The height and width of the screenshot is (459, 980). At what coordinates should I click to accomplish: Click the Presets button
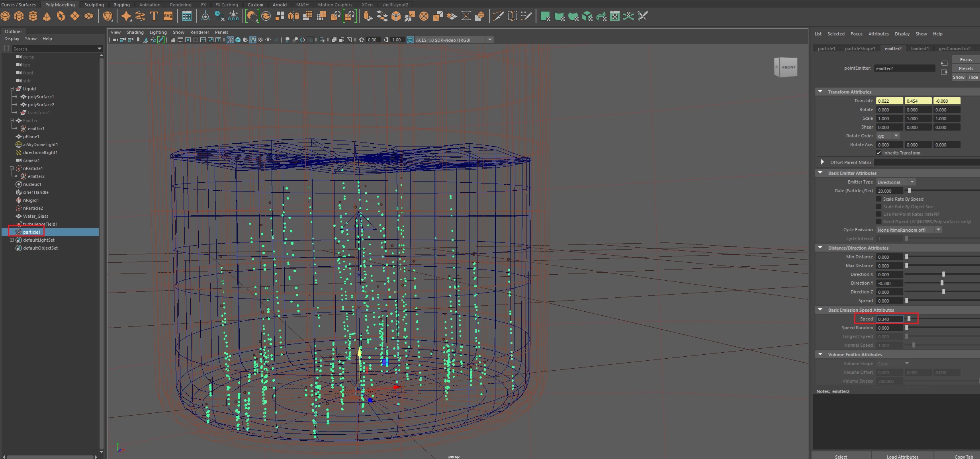click(x=966, y=68)
